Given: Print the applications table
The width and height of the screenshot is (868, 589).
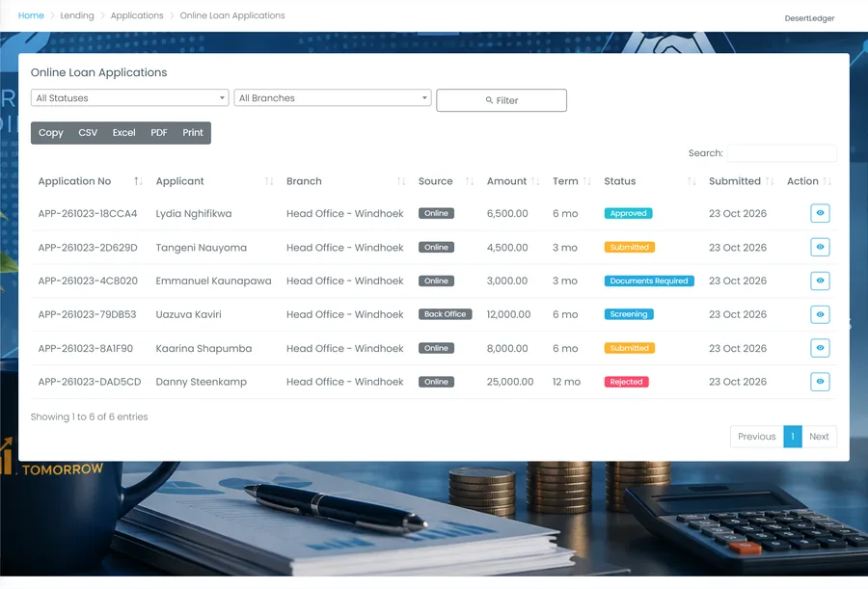Looking at the screenshot, I should [193, 133].
